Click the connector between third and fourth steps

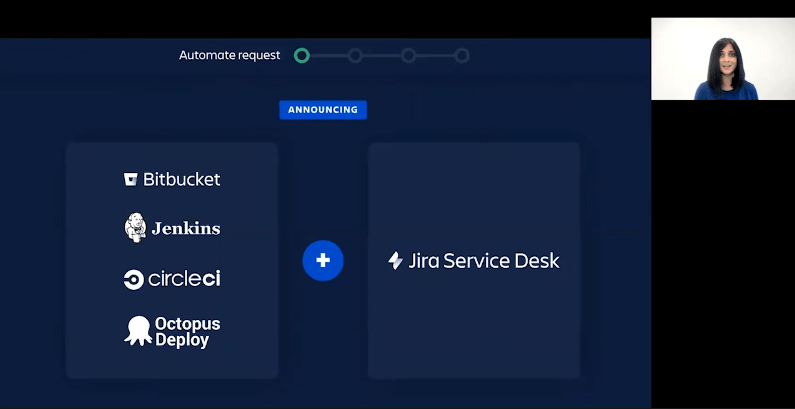coord(435,56)
